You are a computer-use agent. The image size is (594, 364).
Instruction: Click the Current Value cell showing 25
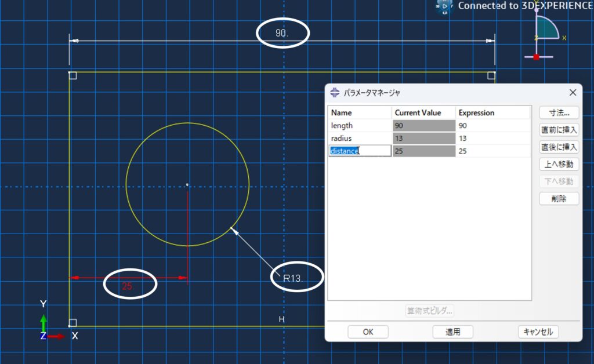click(424, 151)
